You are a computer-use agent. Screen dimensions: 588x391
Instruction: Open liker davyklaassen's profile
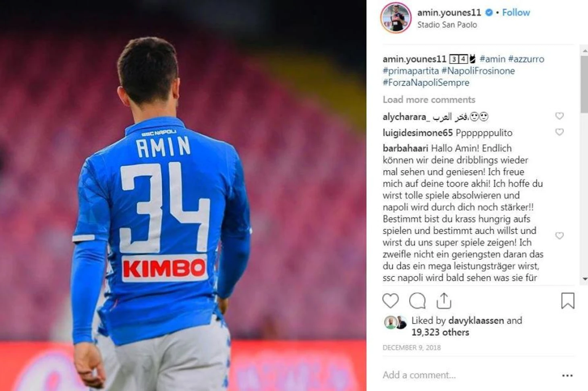(476, 321)
